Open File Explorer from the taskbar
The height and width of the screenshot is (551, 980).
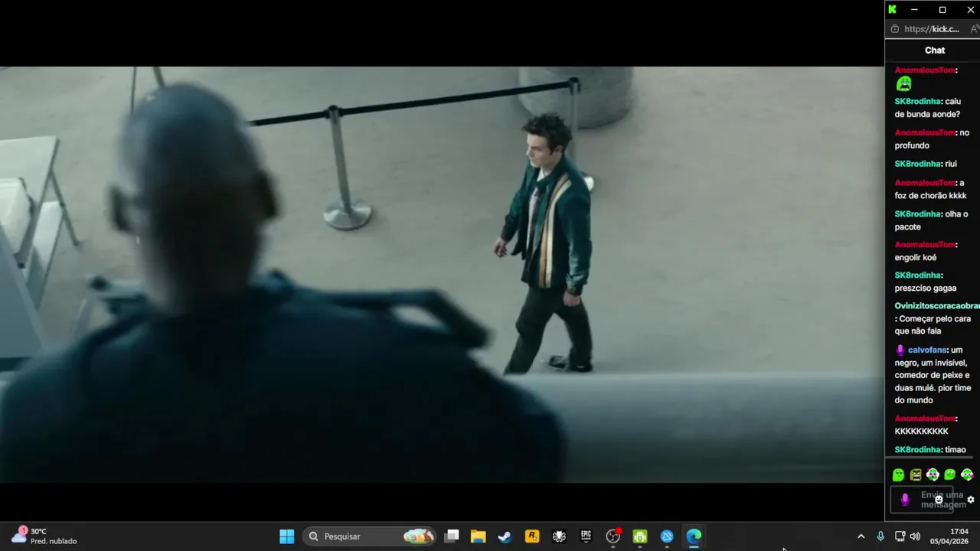pyautogui.click(x=479, y=536)
